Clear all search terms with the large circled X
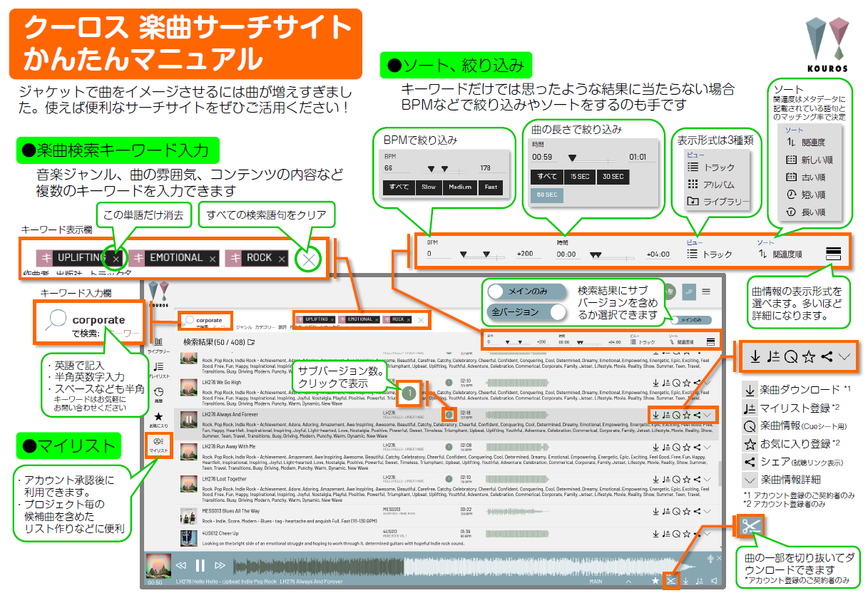868x598 pixels. (309, 259)
